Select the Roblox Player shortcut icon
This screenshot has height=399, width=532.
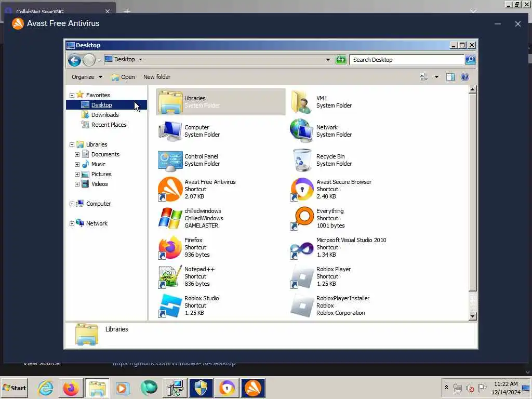point(302,276)
